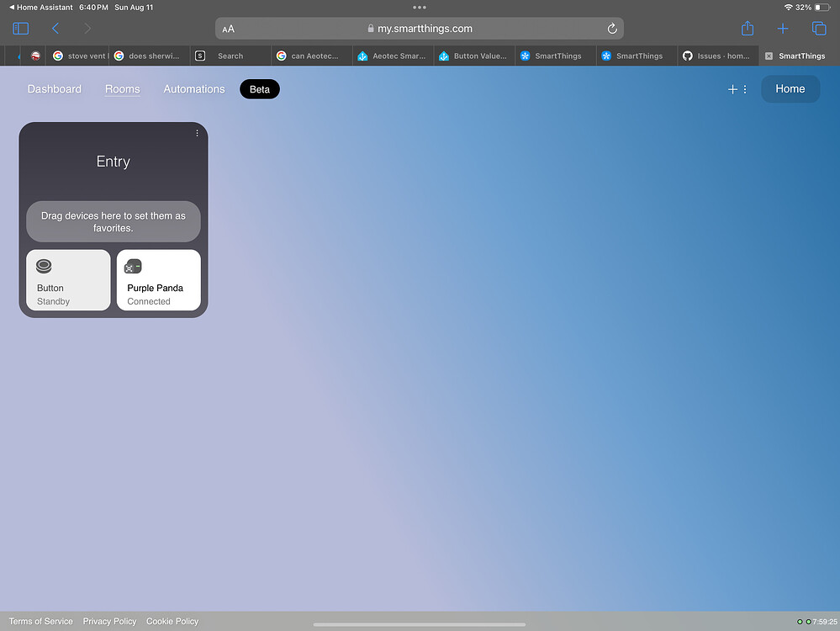Open the Home location selector
This screenshot has height=631, width=840.
790,88
